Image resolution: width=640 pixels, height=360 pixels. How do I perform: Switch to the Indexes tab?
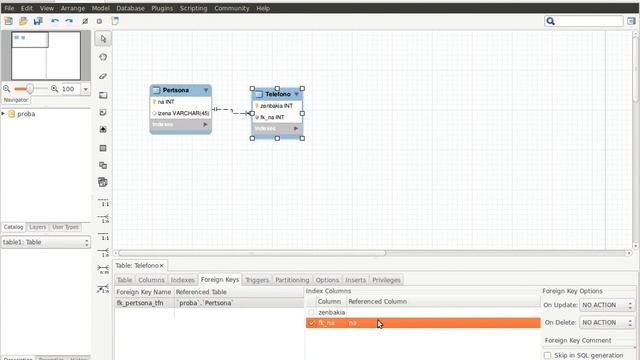point(182,280)
